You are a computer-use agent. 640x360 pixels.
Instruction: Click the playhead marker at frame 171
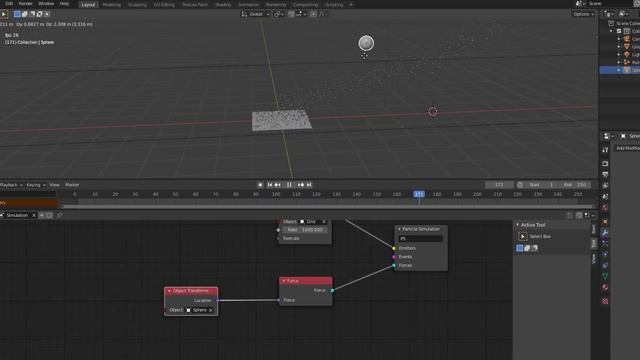tap(419, 194)
